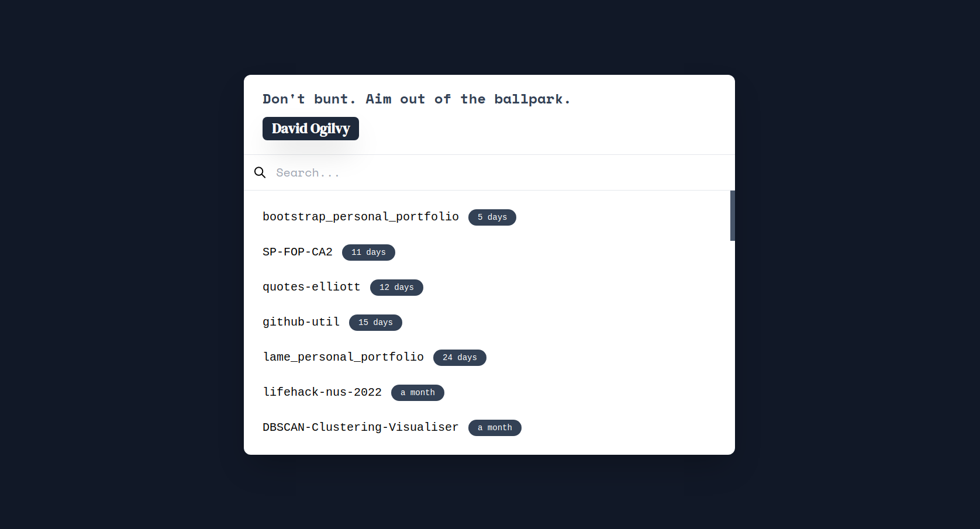Image resolution: width=980 pixels, height=529 pixels.
Task: Click the 12 days badge
Action: pos(396,288)
